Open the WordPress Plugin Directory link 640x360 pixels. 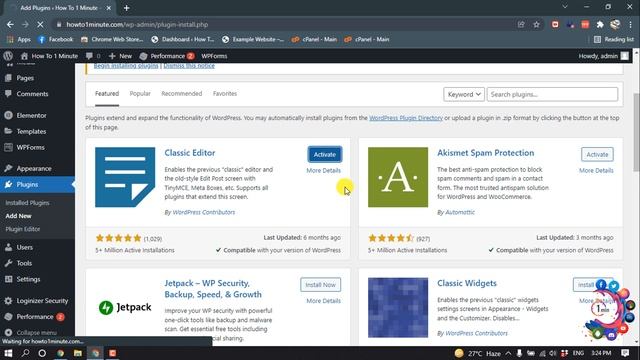tap(406, 118)
